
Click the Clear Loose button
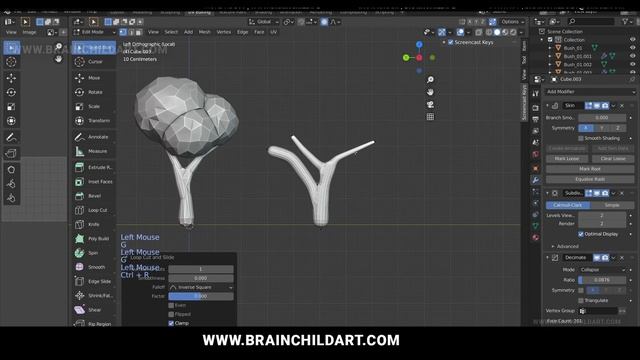pyautogui.click(x=613, y=159)
